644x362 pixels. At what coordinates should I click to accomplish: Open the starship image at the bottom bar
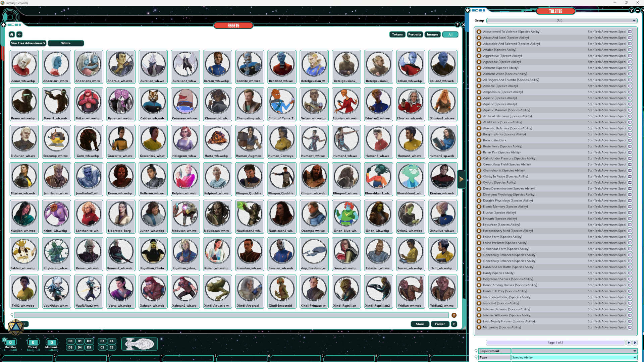(x=140, y=344)
